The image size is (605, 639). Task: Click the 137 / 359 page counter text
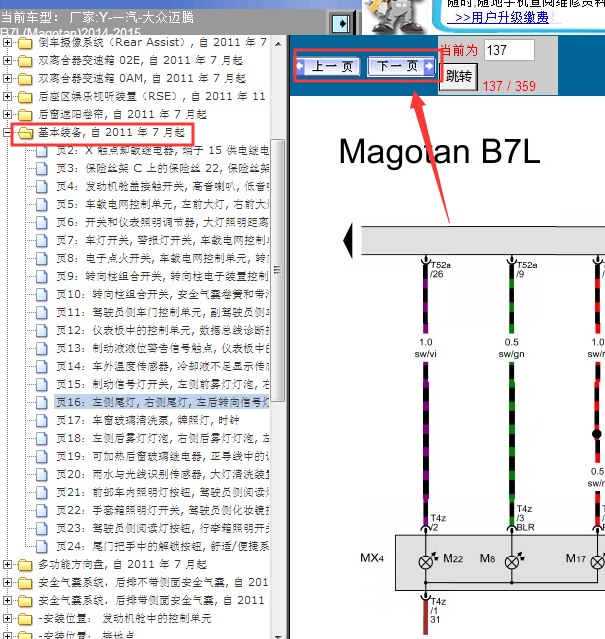[x=509, y=86]
